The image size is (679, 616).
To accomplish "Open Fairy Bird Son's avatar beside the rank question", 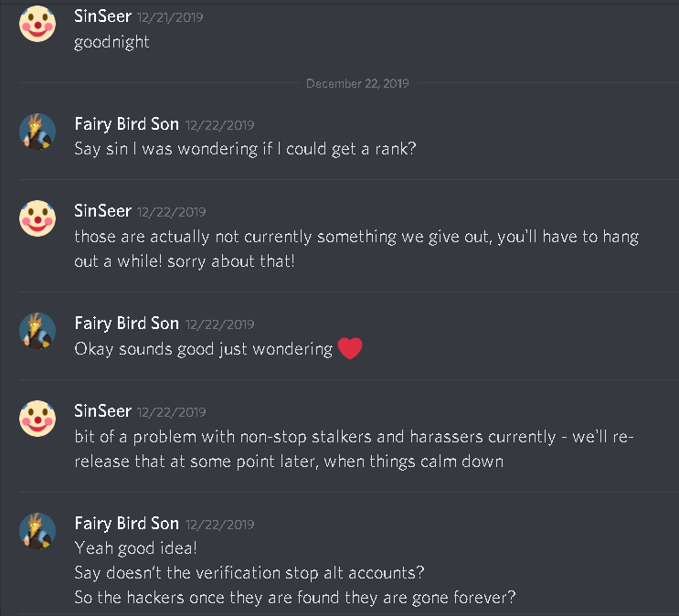I will [x=37, y=133].
